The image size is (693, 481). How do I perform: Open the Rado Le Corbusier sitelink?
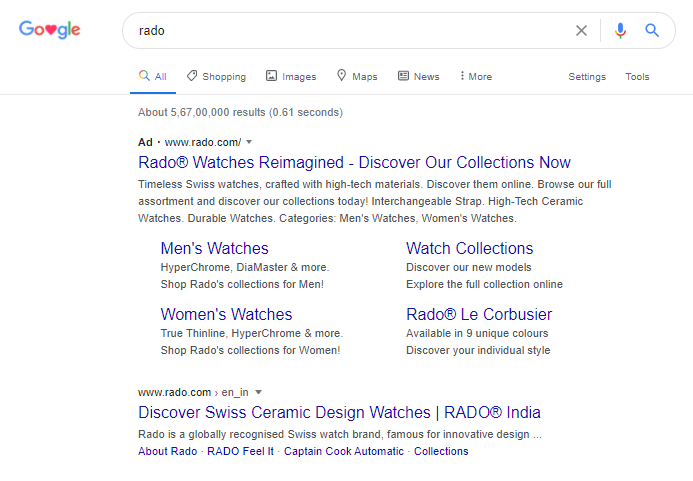click(x=479, y=314)
